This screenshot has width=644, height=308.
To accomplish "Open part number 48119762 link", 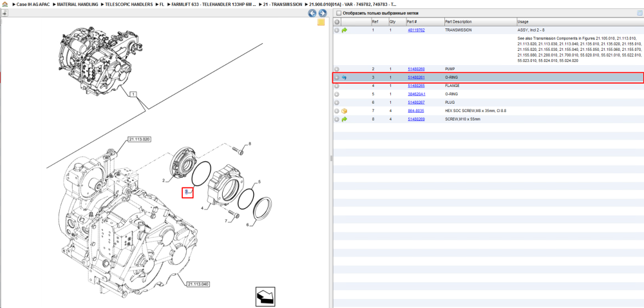I will 416,30.
